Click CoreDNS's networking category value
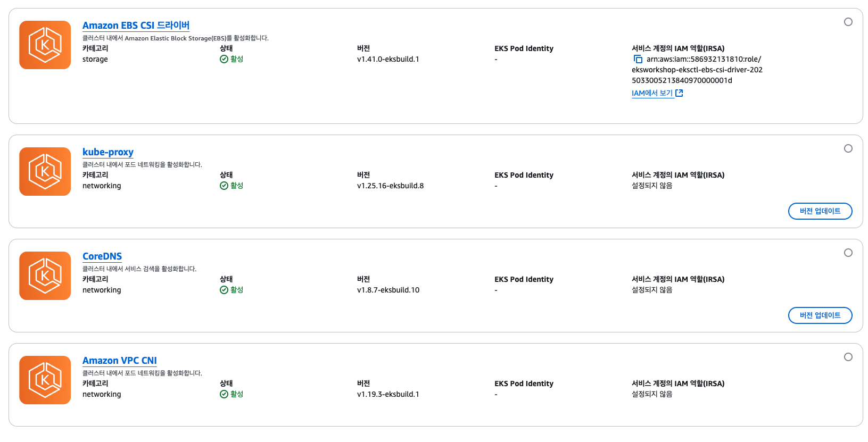This screenshot has height=442, width=868. [102, 290]
